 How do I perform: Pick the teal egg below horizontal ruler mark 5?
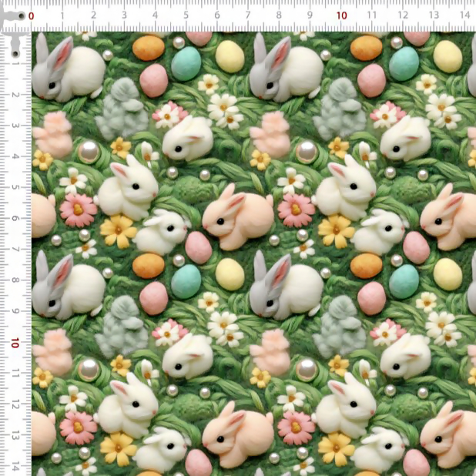[186, 64]
